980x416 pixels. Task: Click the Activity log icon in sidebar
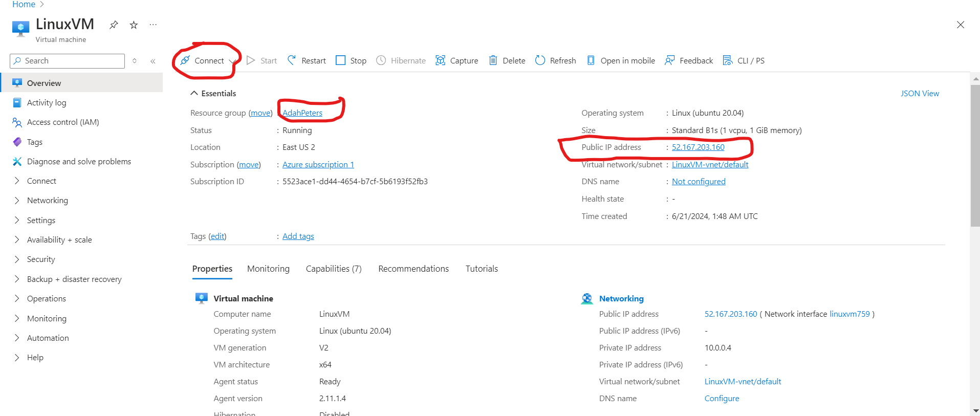[17, 102]
